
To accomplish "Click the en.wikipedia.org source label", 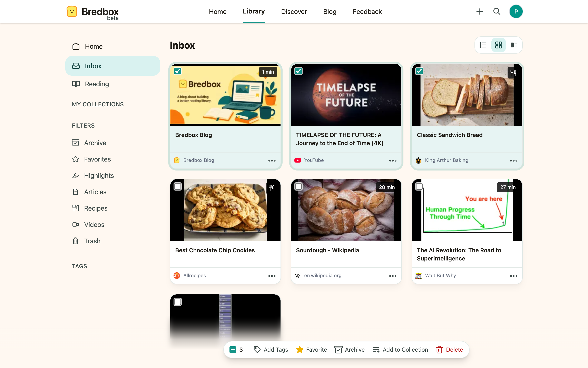I will (323, 276).
